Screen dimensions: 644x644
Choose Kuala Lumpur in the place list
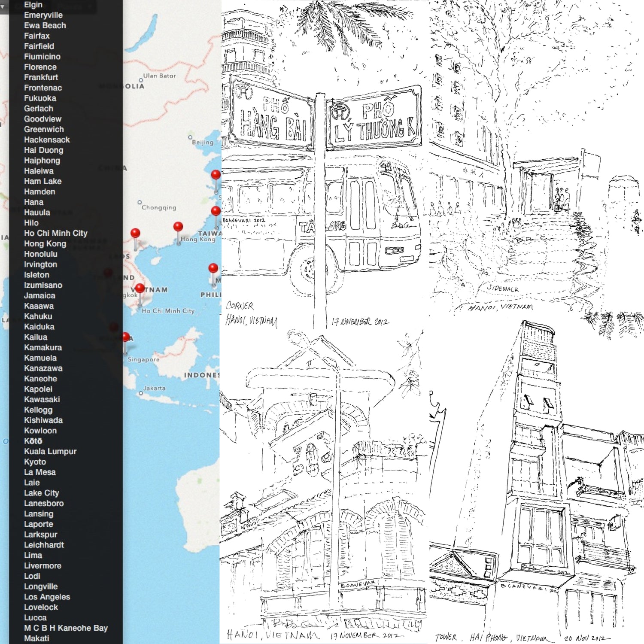point(50,451)
